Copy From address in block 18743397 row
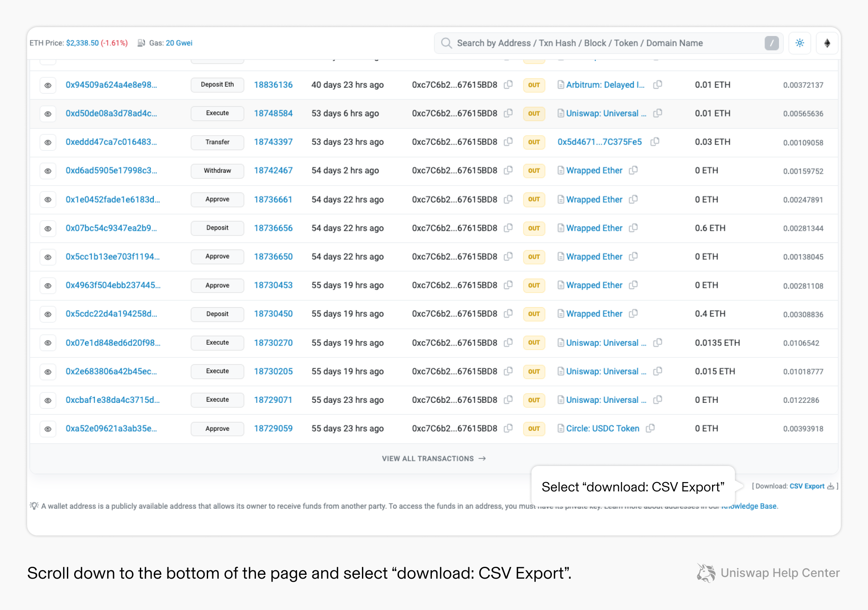 point(508,142)
